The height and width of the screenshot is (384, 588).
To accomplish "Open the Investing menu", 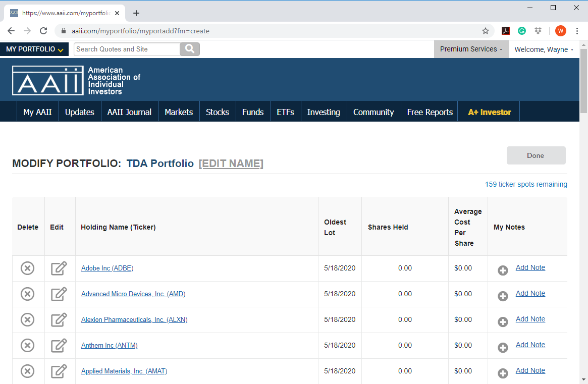I will tap(324, 112).
